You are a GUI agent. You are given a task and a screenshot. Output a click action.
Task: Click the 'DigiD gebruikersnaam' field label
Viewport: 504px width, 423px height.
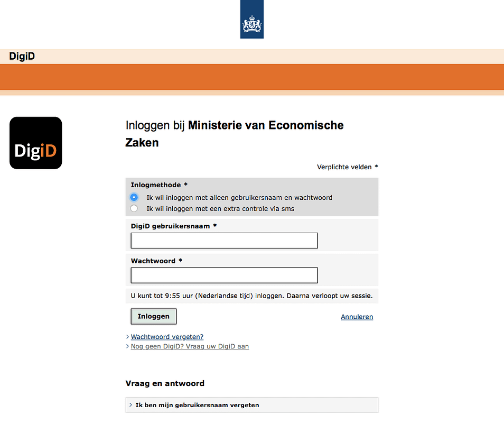click(x=171, y=226)
